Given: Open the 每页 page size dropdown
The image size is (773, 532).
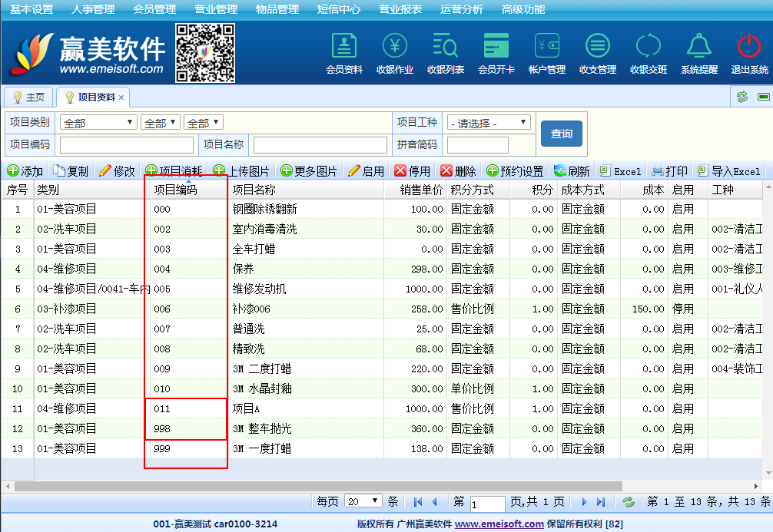Looking at the screenshot, I should click(363, 501).
